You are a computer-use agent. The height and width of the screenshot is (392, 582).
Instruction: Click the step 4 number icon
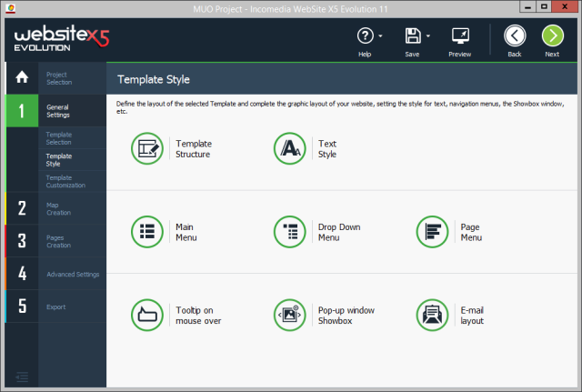point(22,274)
